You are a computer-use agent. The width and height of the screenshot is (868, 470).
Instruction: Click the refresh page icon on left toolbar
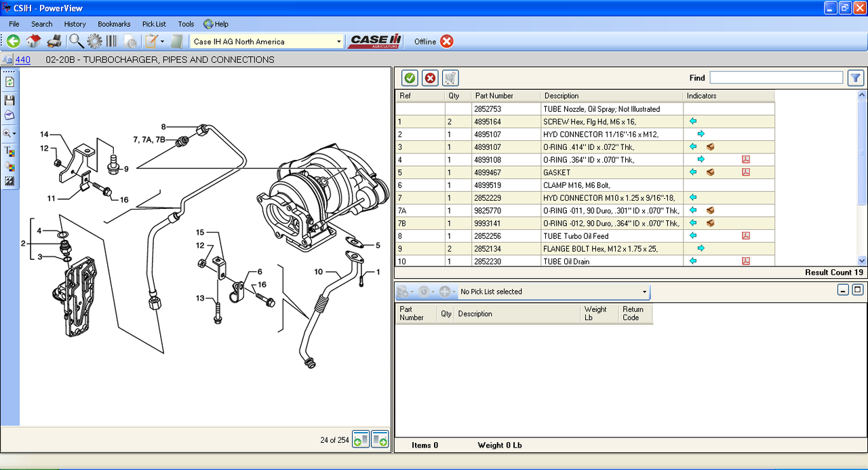click(9, 82)
